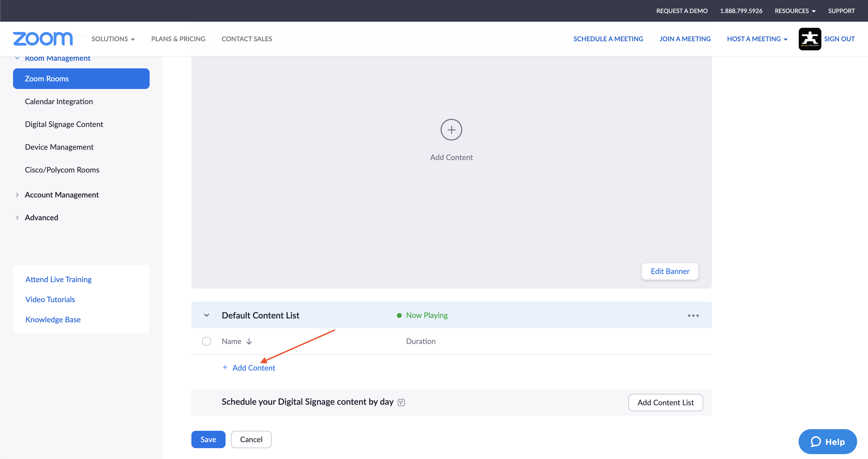Open the three-dot menu for Default Content List

point(693,315)
